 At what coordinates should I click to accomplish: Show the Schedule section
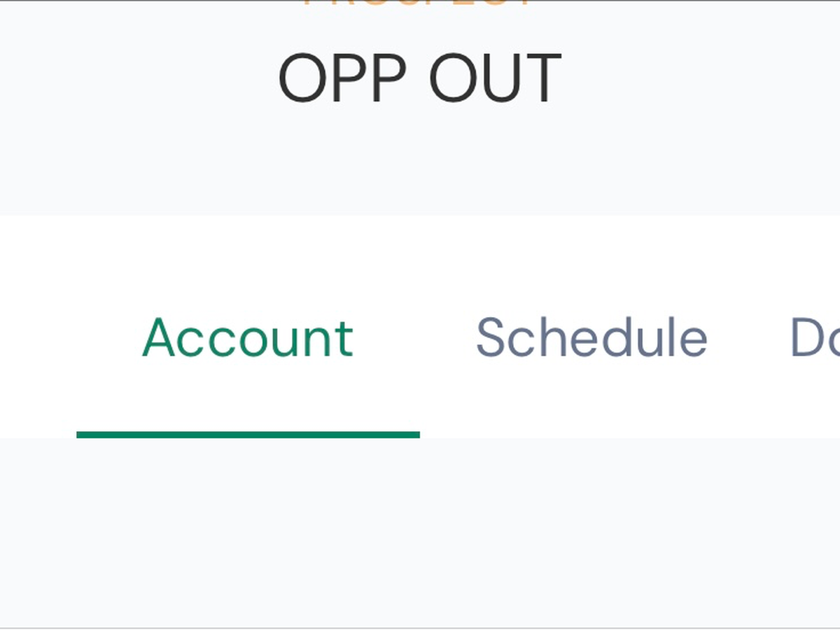tap(591, 338)
